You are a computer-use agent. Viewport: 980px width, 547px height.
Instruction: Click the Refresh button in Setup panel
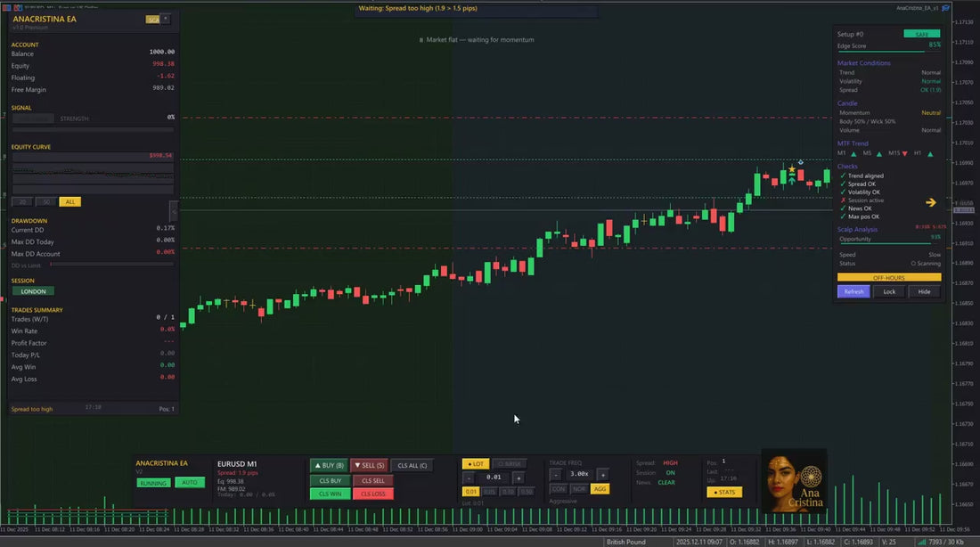click(x=853, y=291)
